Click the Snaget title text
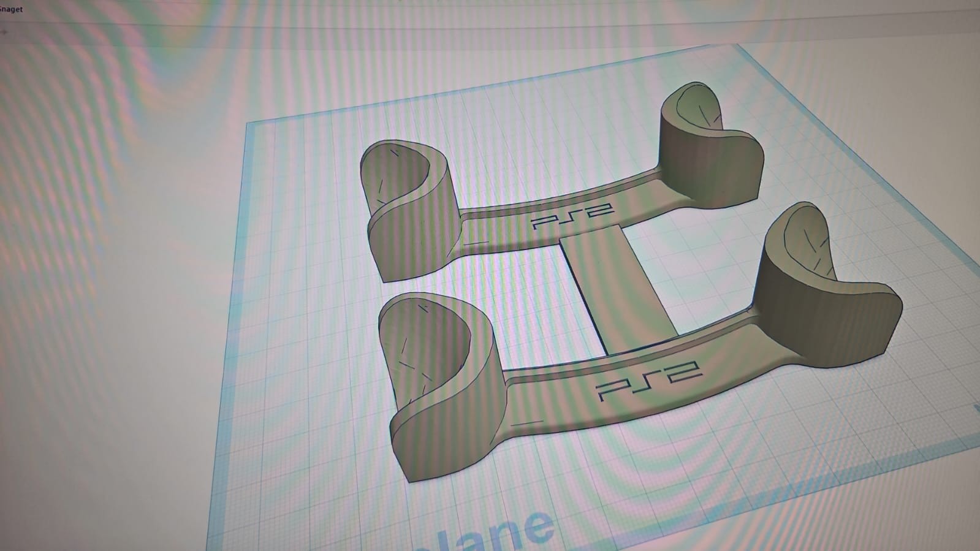 11,9
